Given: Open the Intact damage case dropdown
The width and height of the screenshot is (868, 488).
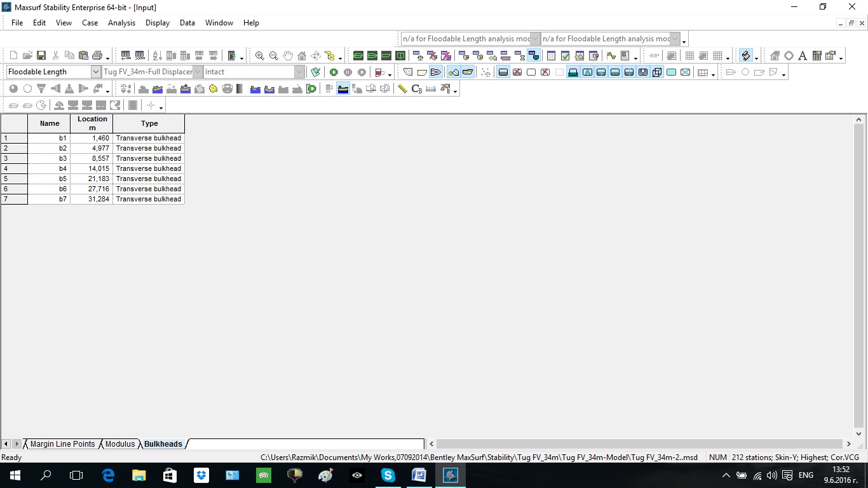Looking at the screenshot, I should point(299,72).
